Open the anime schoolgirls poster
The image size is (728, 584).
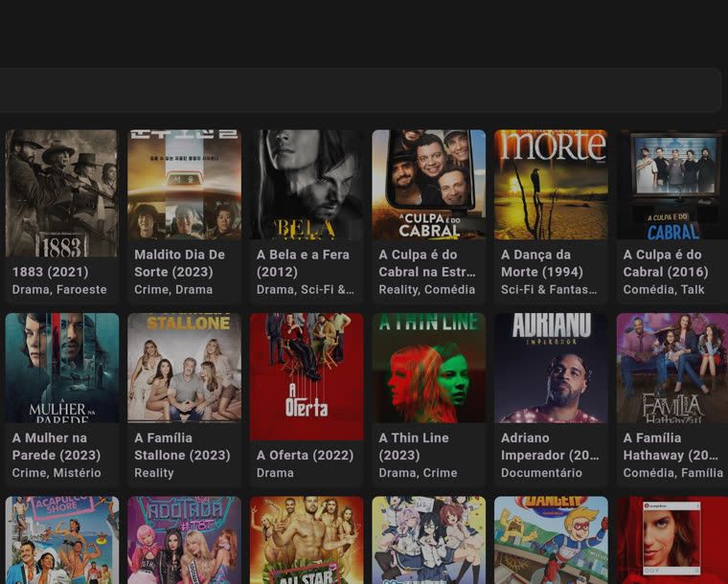pyautogui.click(x=428, y=540)
